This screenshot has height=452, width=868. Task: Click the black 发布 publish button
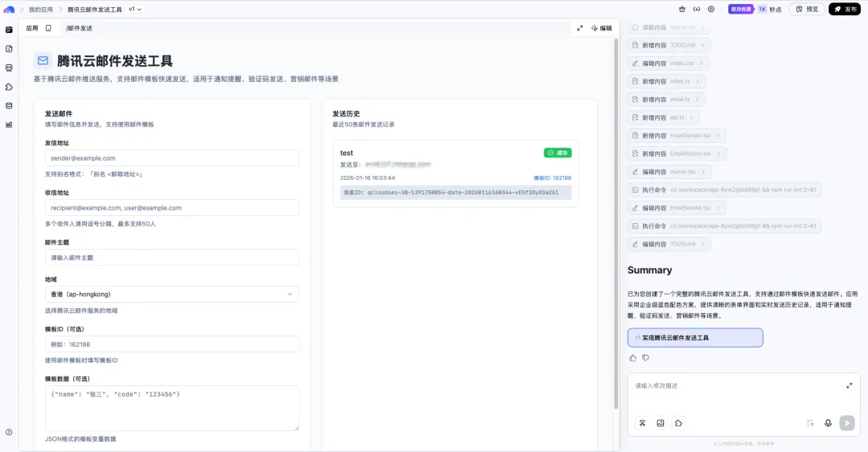[x=845, y=10]
